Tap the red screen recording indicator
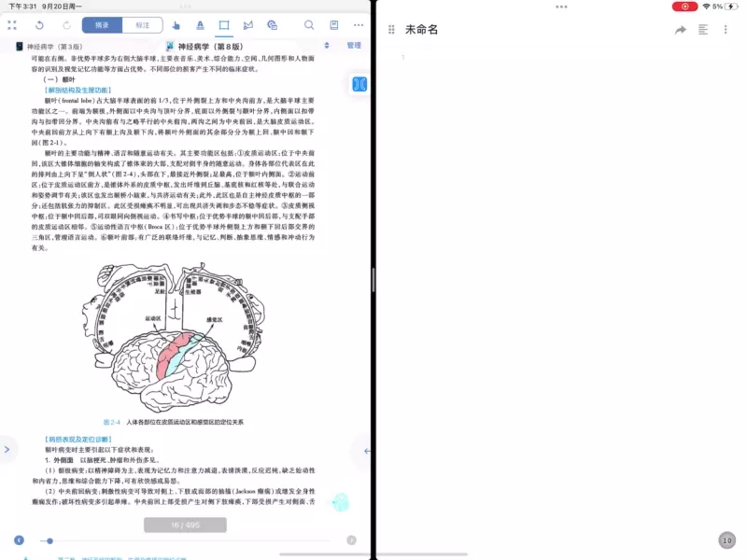This screenshot has height=560, width=747. point(684,7)
